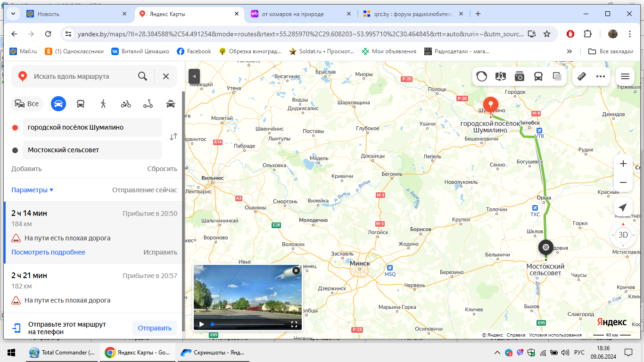Collapse the left route side panel
Image resolution: width=644 pixels, height=362 pixels.
[194, 76]
